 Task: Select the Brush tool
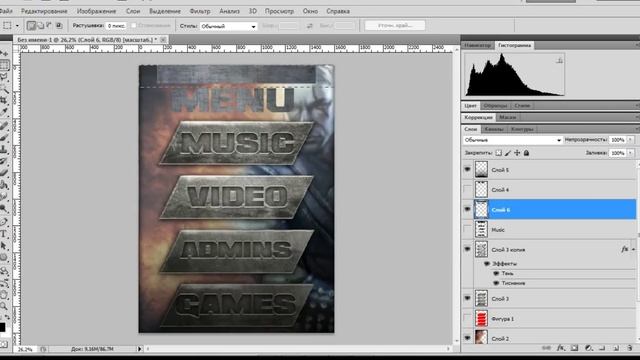[4, 138]
